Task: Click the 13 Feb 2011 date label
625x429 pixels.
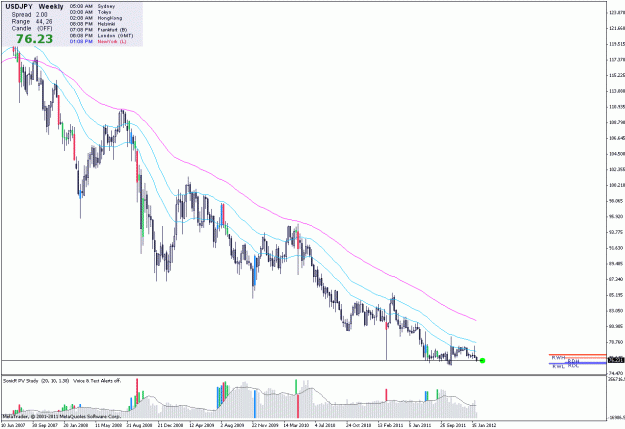Action: pos(391,425)
